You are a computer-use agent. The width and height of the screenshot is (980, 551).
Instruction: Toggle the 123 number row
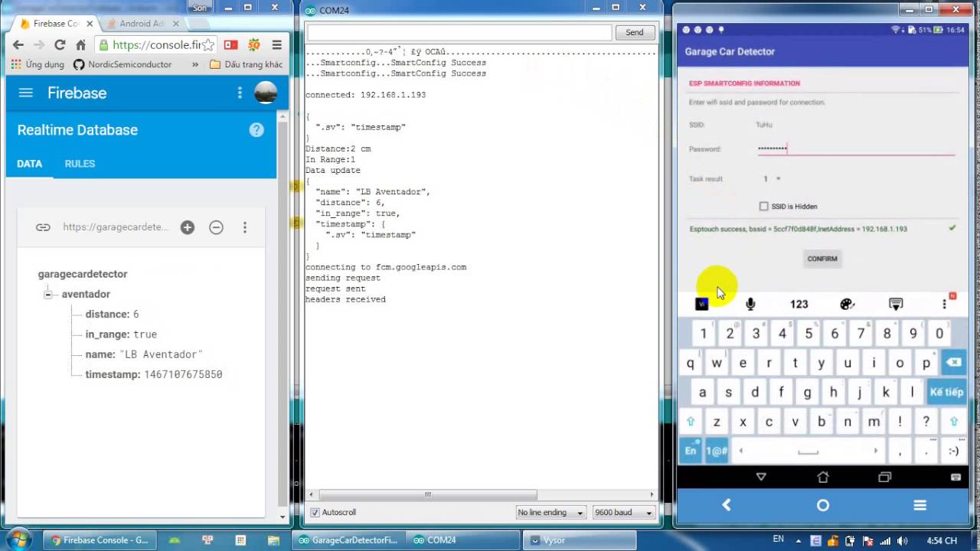(x=799, y=304)
